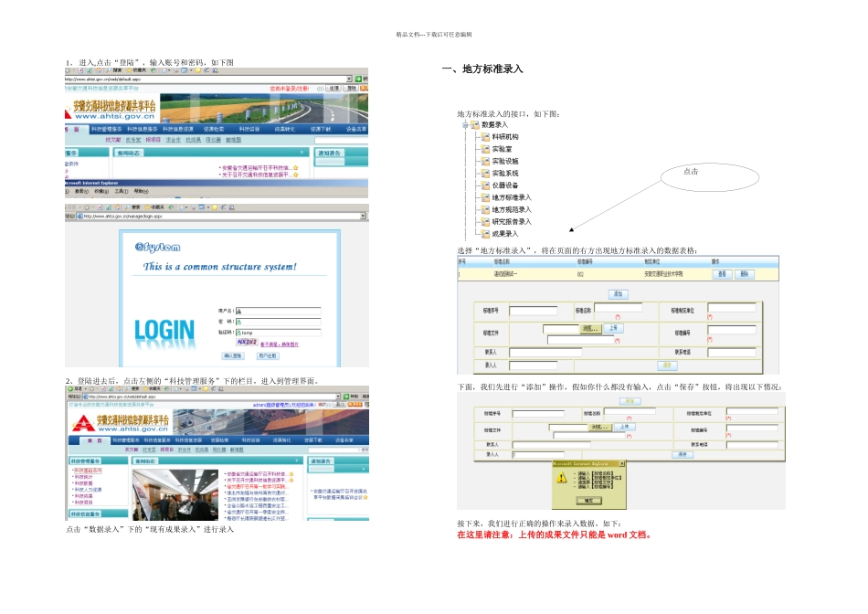Click 查看 button in the standards table row
The height and width of the screenshot is (614, 868).
click(x=721, y=274)
